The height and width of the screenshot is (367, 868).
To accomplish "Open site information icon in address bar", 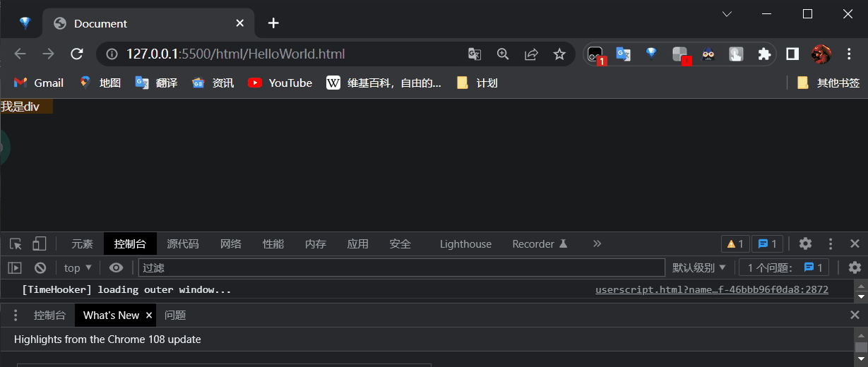I will coord(111,54).
